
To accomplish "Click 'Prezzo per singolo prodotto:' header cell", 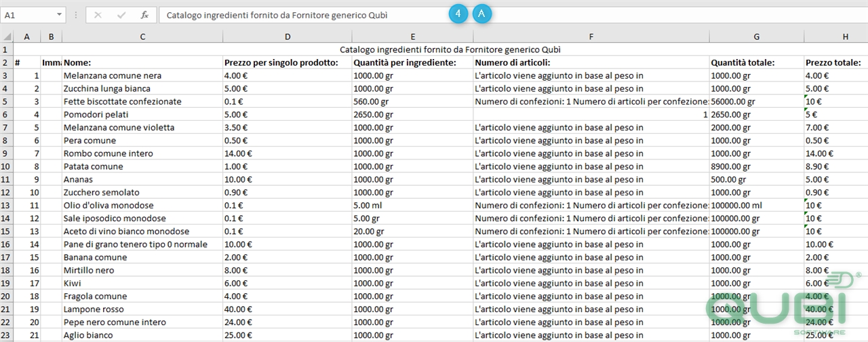I will 288,62.
